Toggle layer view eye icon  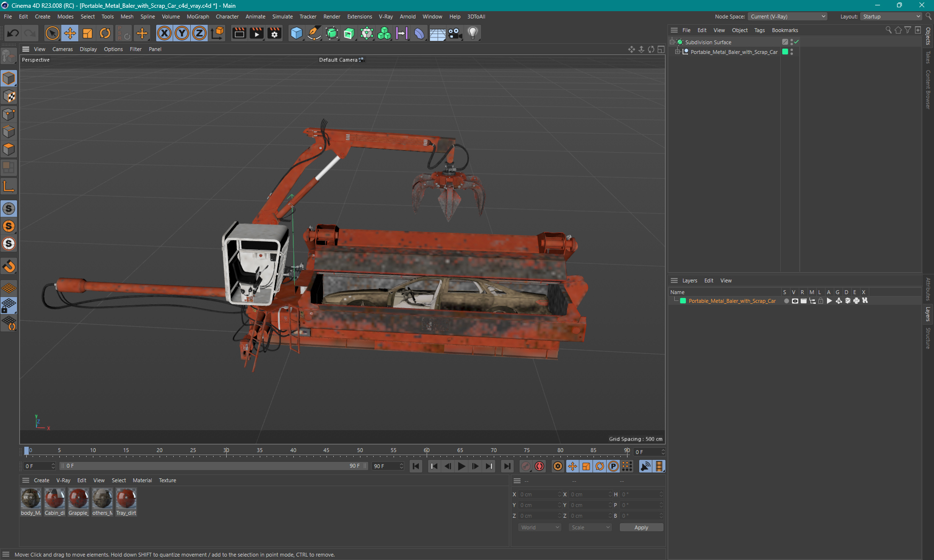(795, 301)
